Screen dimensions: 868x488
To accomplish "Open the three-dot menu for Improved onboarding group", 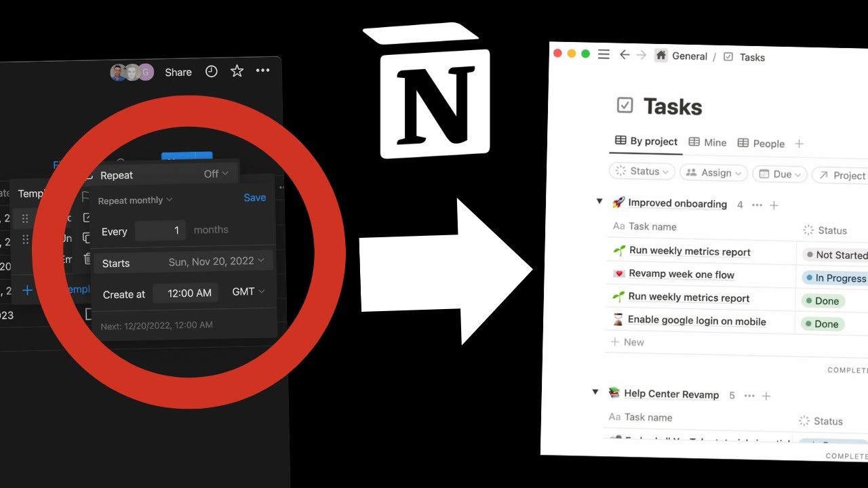I will [757, 205].
